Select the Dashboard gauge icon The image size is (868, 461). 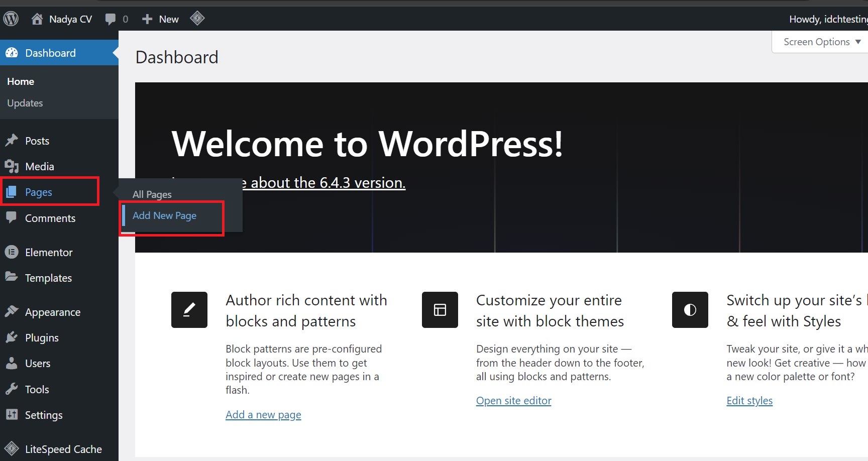coord(12,53)
